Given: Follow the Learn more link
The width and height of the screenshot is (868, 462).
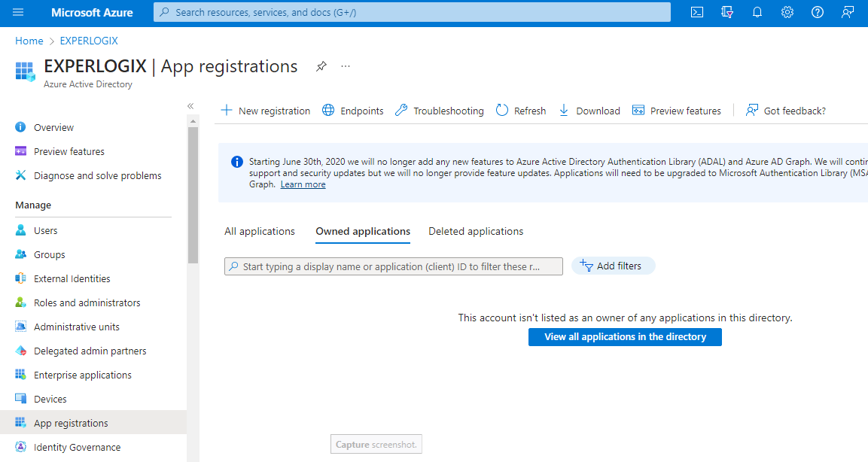Looking at the screenshot, I should (x=303, y=184).
